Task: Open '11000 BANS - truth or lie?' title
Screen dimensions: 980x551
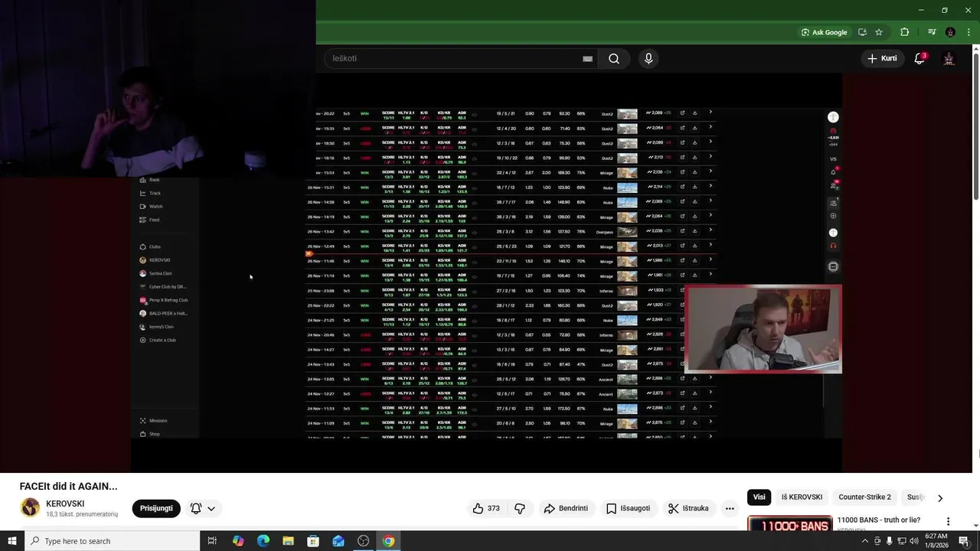Action: click(x=878, y=520)
